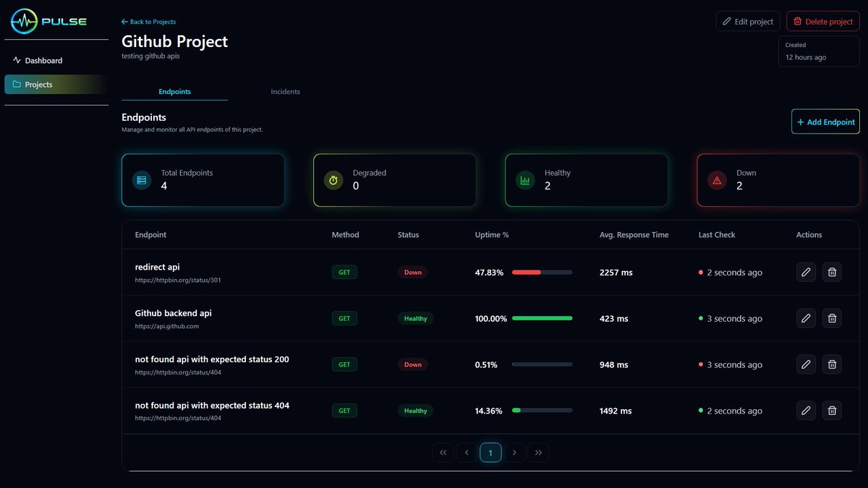
Task: Click the Avg. Response Time column header
Action: point(634,235)
